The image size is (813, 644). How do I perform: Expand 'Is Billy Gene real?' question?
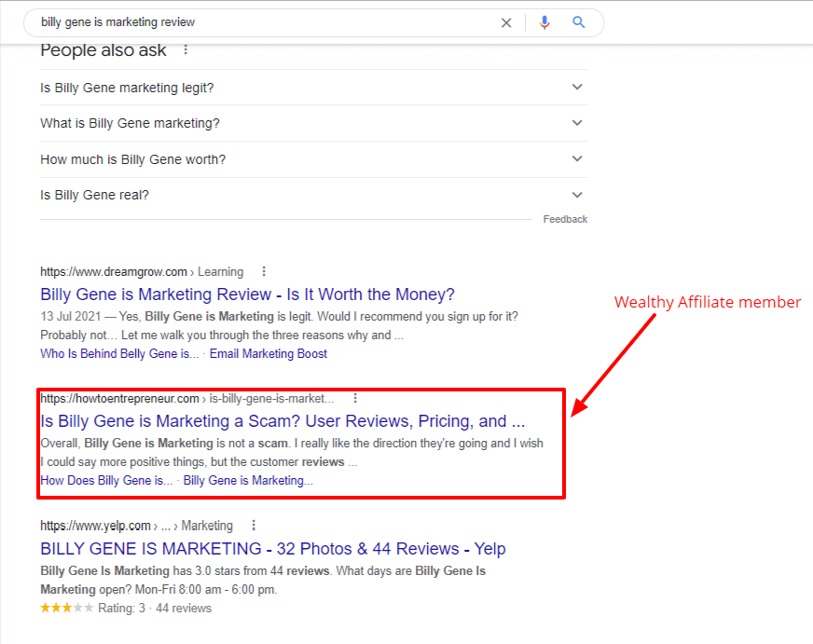coord(313,196)
